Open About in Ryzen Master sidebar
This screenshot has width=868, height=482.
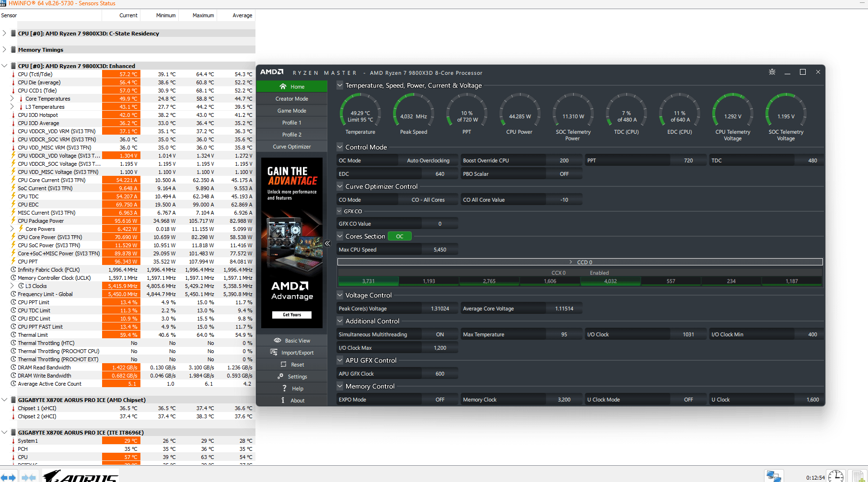tap(292, 401)
